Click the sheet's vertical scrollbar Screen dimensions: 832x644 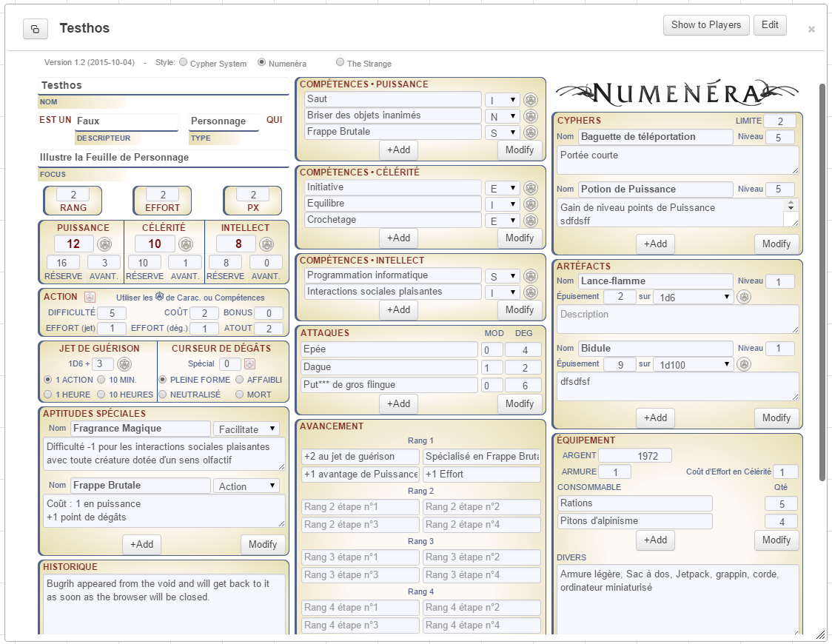click(822, 281)
